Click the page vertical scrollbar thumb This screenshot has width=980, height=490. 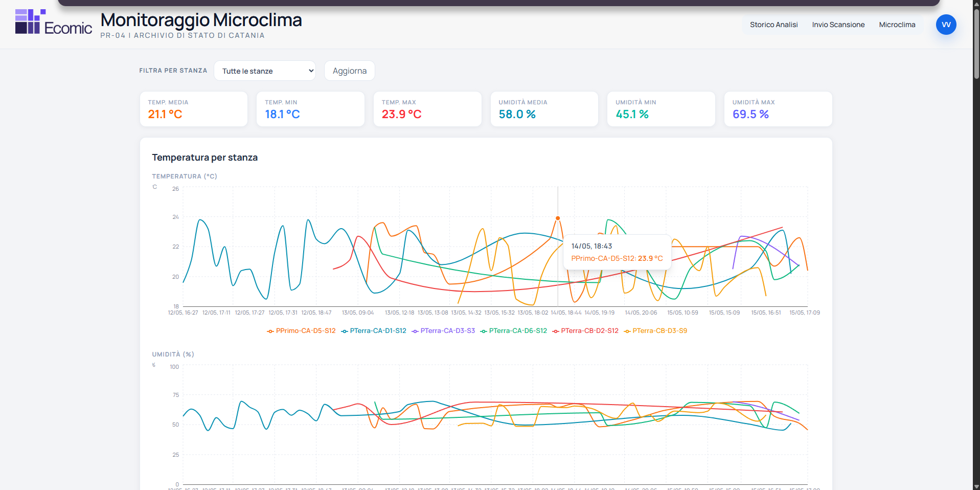pos(976,43)
